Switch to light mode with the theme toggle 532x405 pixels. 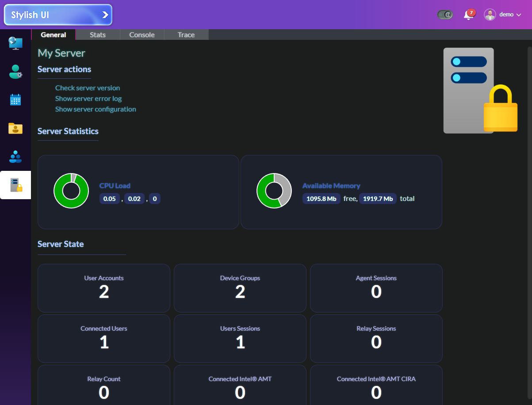(x=444, y=14)
